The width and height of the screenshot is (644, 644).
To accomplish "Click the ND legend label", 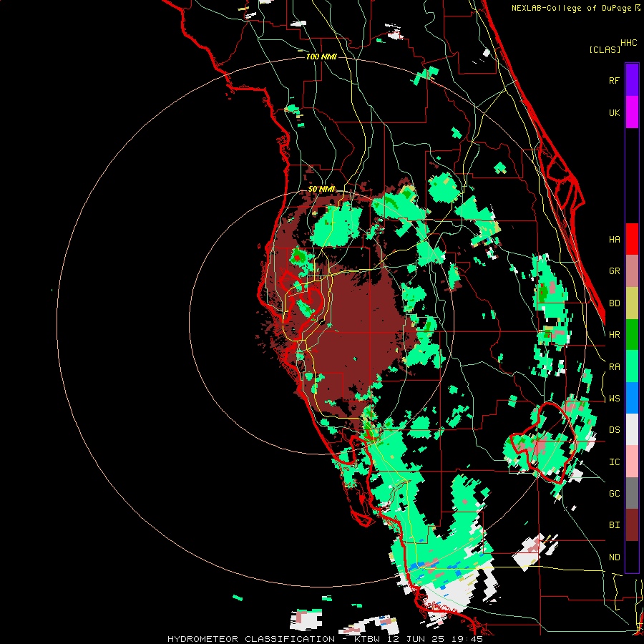I will [614, 557].
